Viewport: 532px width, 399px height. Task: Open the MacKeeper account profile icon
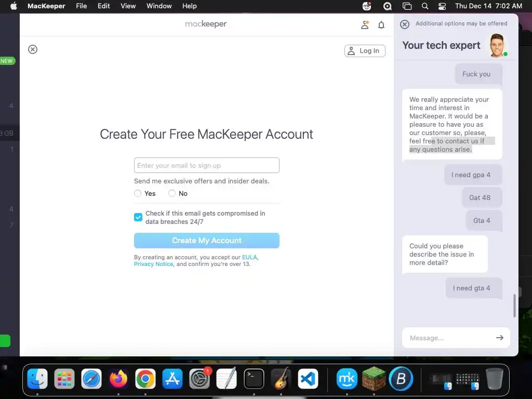[365, 25]
